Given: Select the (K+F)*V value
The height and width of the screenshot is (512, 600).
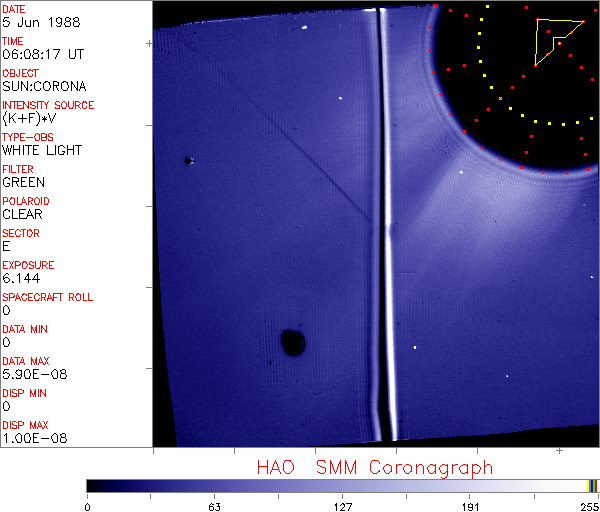Looking at the screenshot, I should click(29, 118).
